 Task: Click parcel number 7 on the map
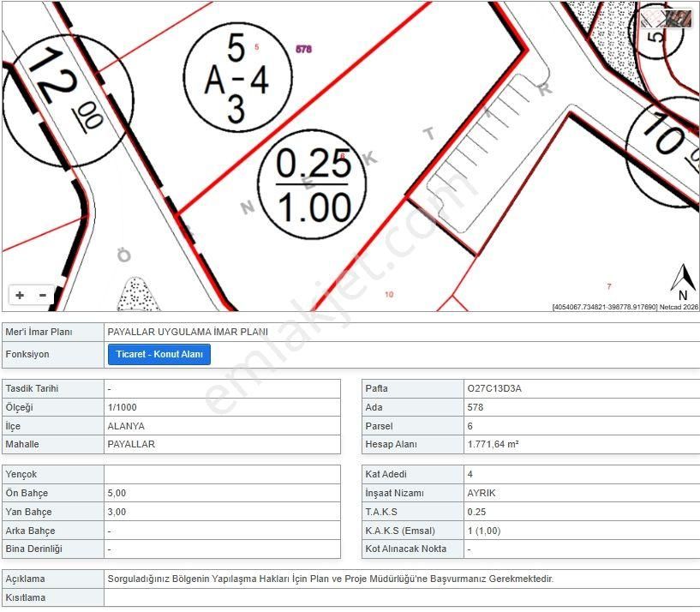(609, 286)
